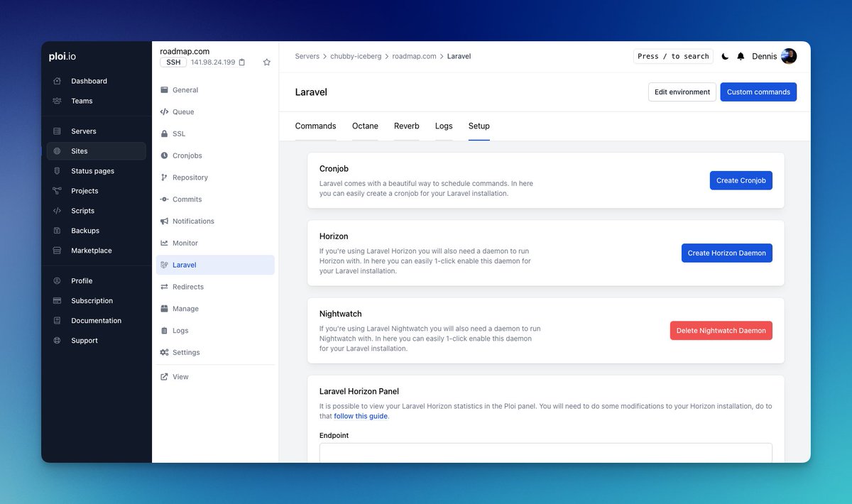Open Laravel in the site menu

(215, 265)
